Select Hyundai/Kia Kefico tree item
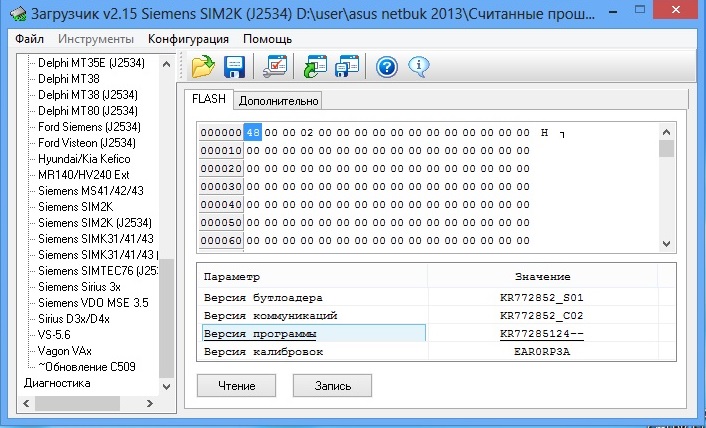This screenshot has width=706, height=428. [x=84, y=159]
